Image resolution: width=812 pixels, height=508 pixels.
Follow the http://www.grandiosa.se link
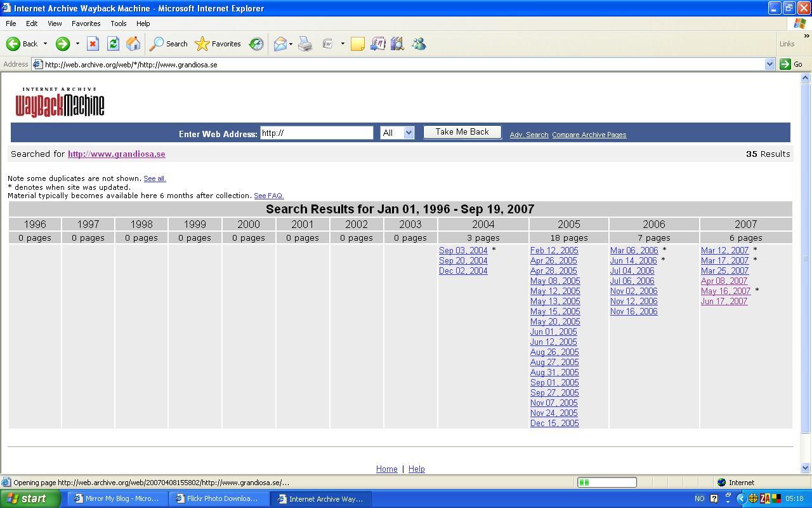117,154
